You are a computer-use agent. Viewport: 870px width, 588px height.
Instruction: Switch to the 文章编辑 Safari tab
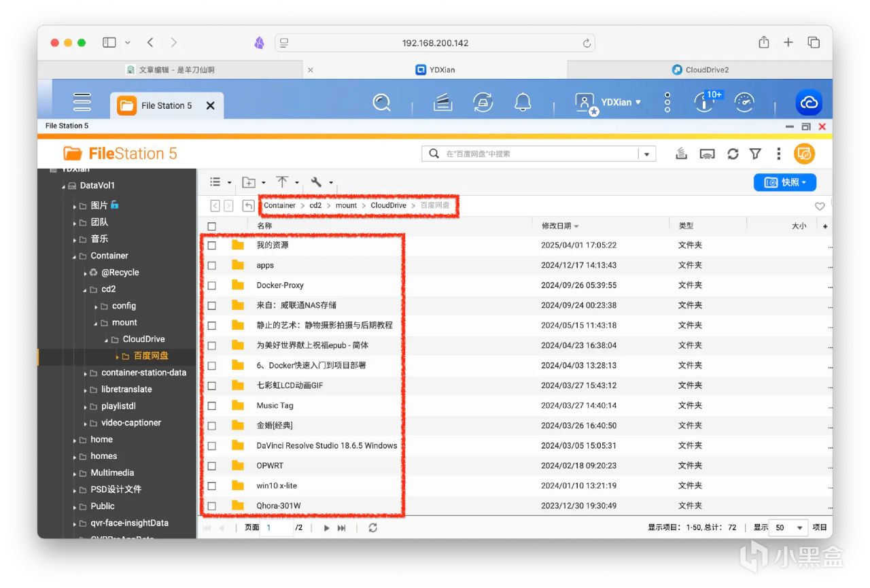pyautogui.click(x=171, y=70)
